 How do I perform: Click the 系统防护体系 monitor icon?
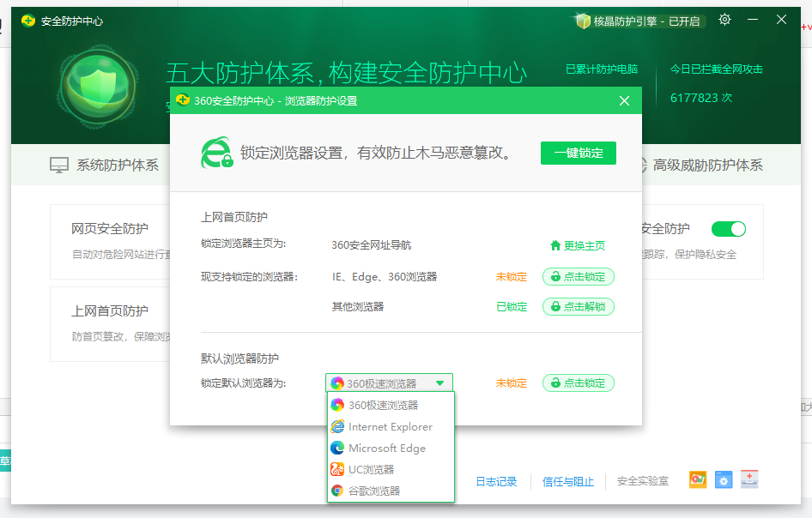click(59, 166)
